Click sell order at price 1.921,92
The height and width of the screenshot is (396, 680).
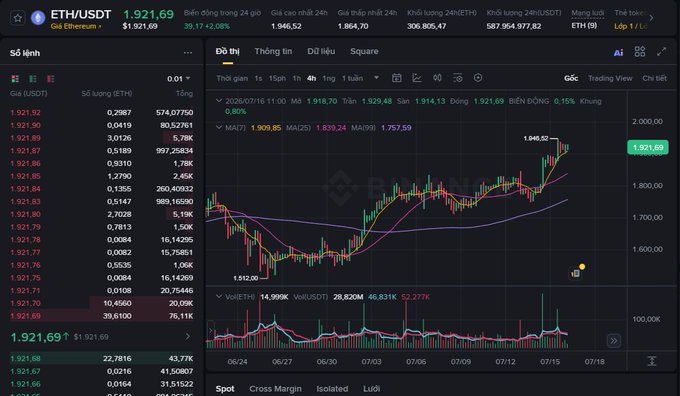coord(101,112)
